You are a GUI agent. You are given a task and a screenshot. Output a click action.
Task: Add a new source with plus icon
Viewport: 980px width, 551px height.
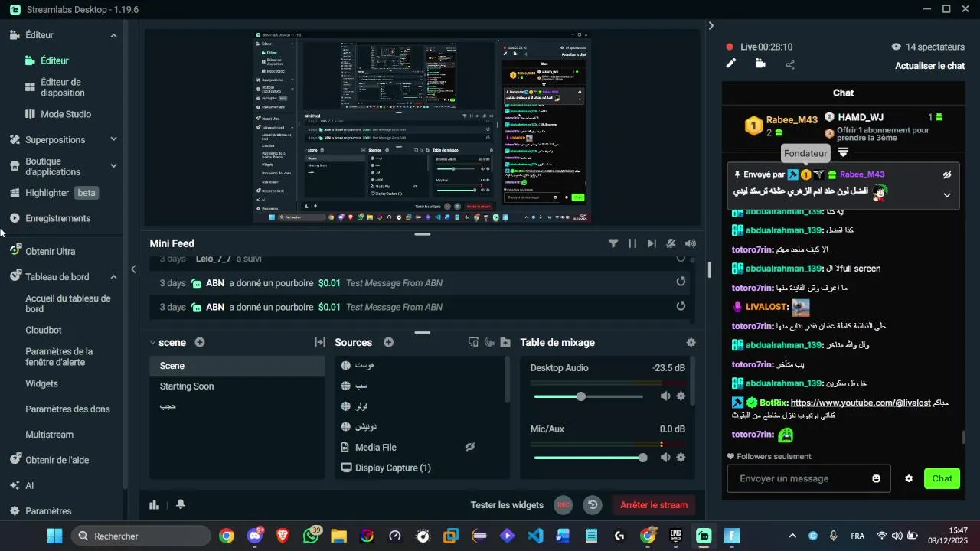388,342
